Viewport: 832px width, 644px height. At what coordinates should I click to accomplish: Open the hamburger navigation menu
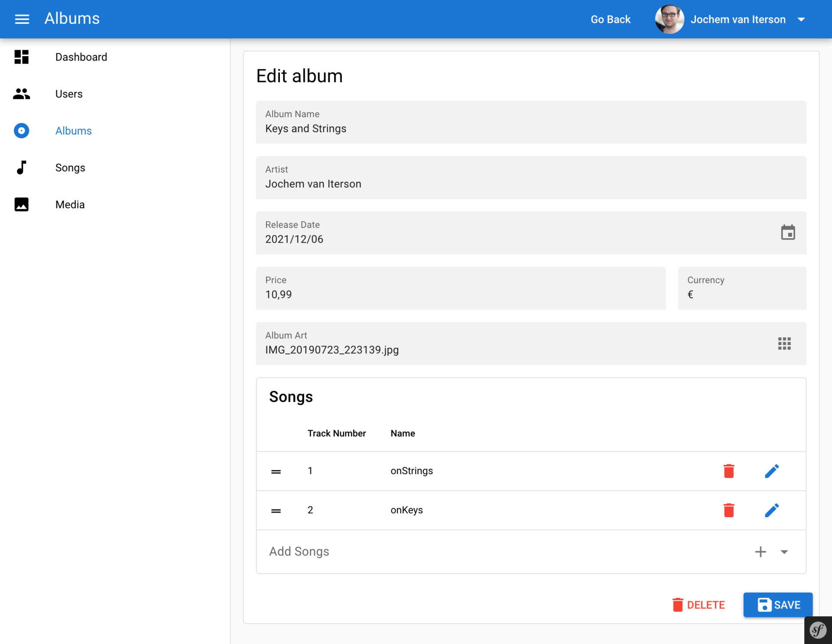point(22,19)
